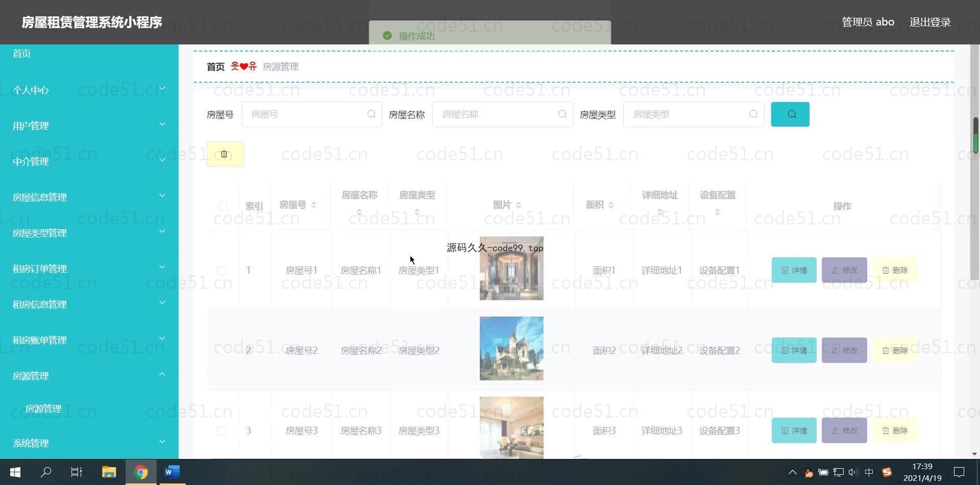The image size is (980, 485).
Task: Expand 中介管理 sidebar menu
Action: [89, 161]
